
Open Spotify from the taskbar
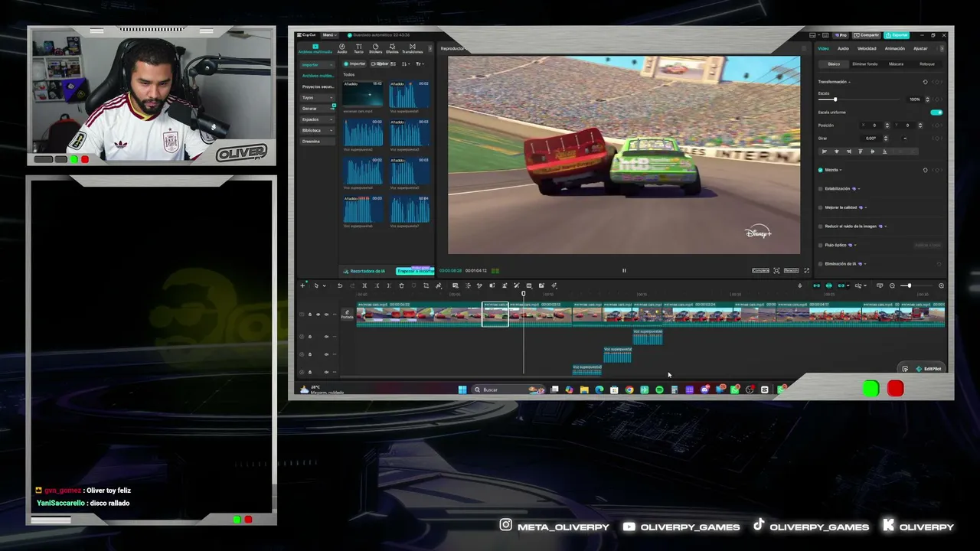pyautogui.click(x=659, y=390)
